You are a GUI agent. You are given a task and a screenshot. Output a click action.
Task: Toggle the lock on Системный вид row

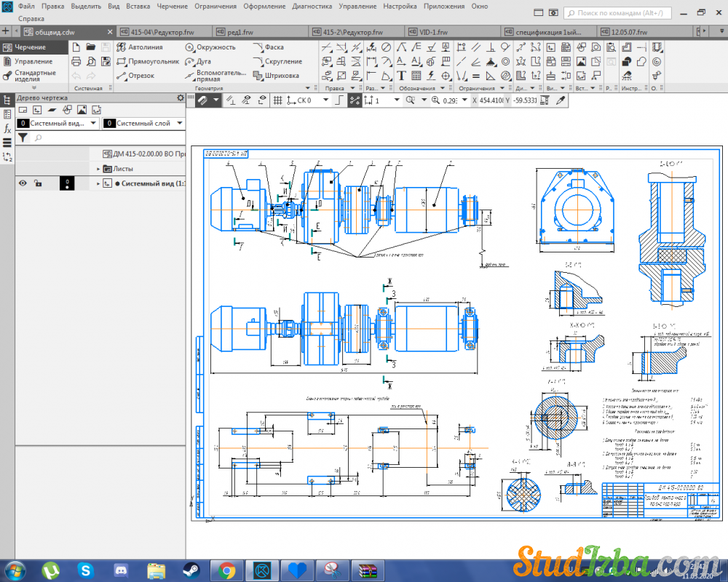38,183
